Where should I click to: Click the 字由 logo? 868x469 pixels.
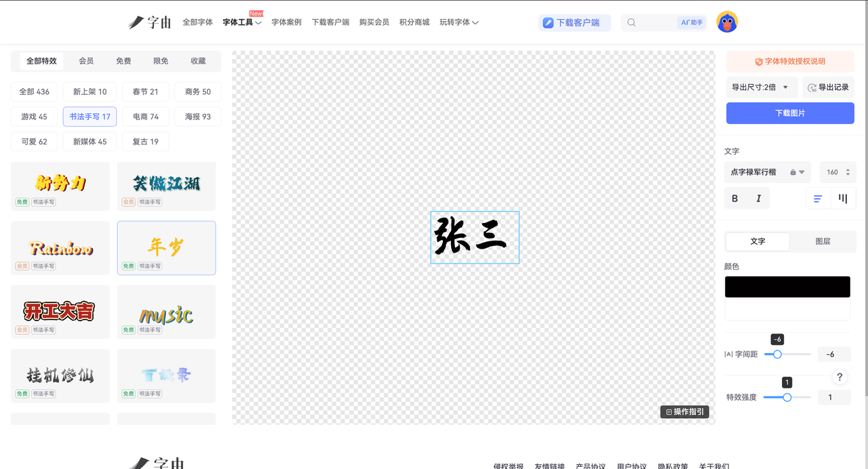click(150, 22)
